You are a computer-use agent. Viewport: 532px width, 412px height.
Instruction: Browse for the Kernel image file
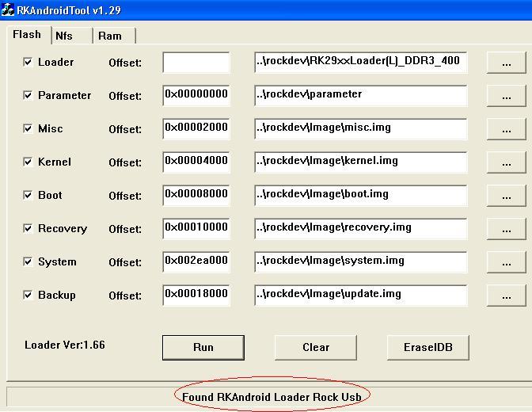coord(506,162)
